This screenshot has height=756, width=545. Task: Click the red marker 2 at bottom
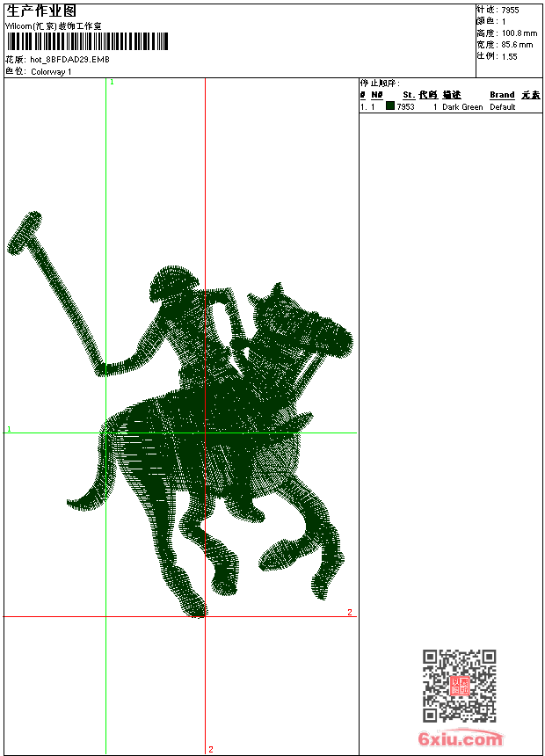click(211, 749)
